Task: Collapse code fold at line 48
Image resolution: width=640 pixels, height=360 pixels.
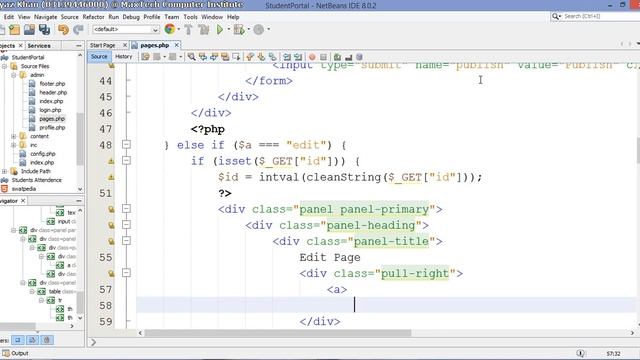Action: pyautogui.click(x=127, y=144)
